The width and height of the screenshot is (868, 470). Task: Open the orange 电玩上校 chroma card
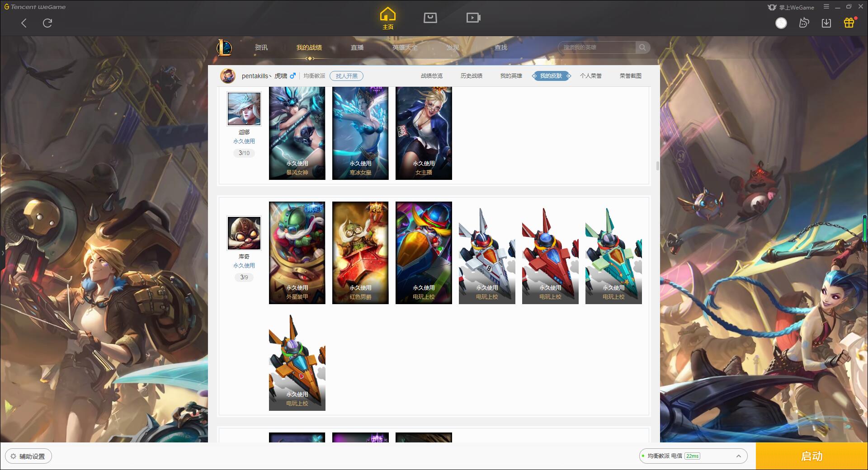[x=297, y=362]
